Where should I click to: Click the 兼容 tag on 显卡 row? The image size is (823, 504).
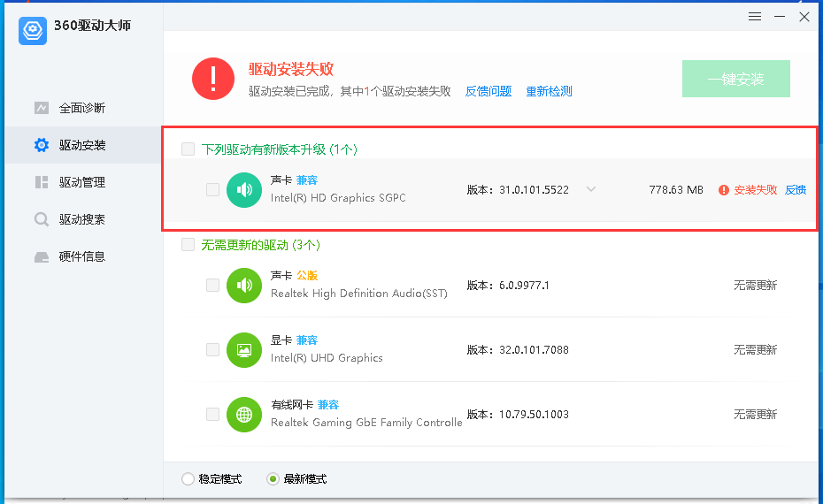click(307, 340)
